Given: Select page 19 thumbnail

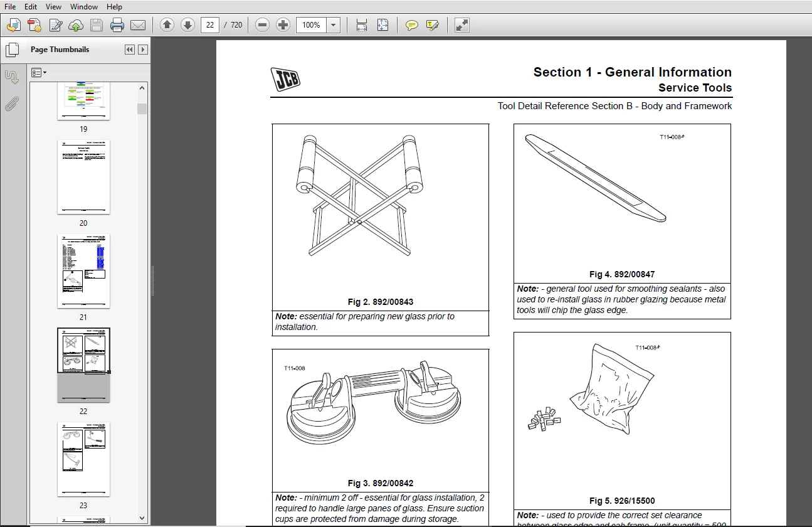Looking at the screenshot, I should 83,101.
